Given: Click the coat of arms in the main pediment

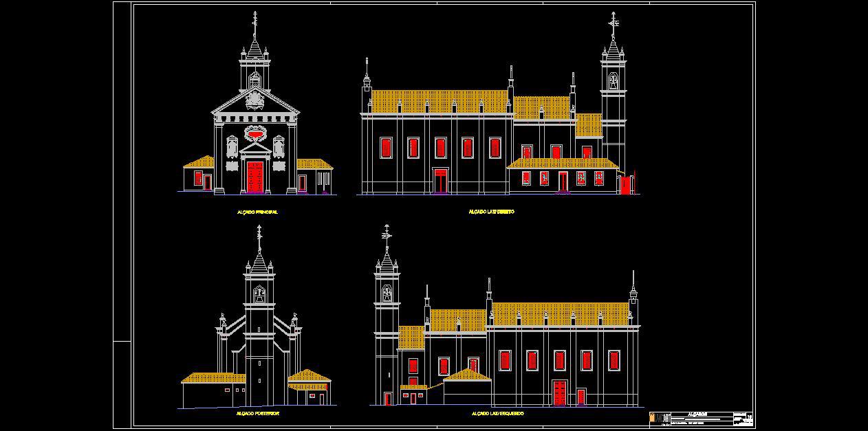Looking at the screenshot, I should pyautogui.click(x=254, y=100).
